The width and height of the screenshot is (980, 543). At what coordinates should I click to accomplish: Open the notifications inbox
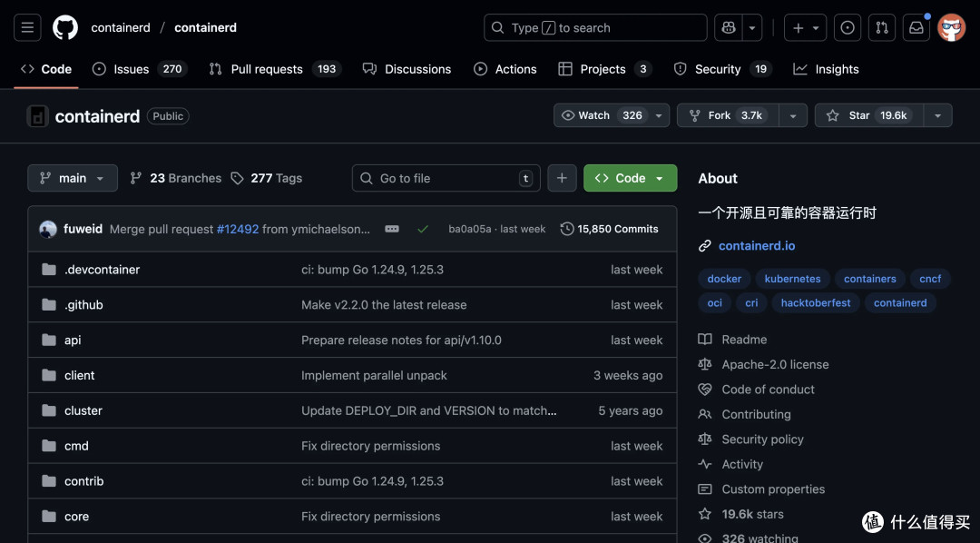tap(916, 27)
